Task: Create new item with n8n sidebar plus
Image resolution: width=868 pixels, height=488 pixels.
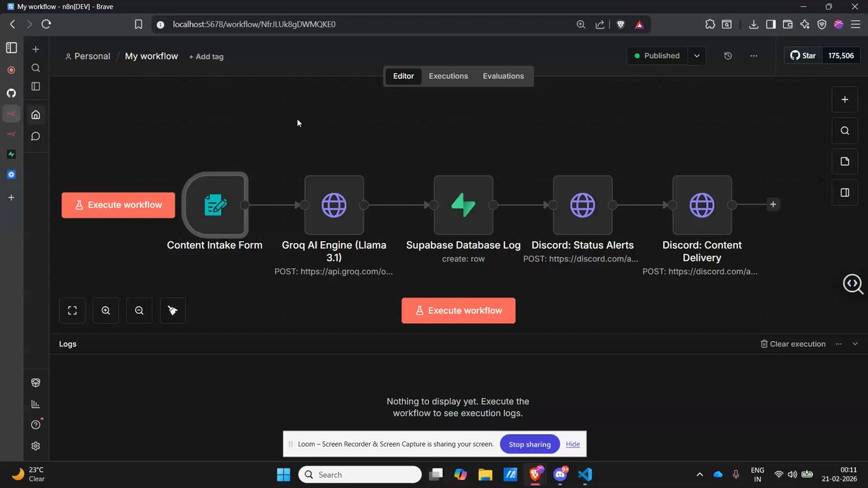Action: click(x=36, y=49)
